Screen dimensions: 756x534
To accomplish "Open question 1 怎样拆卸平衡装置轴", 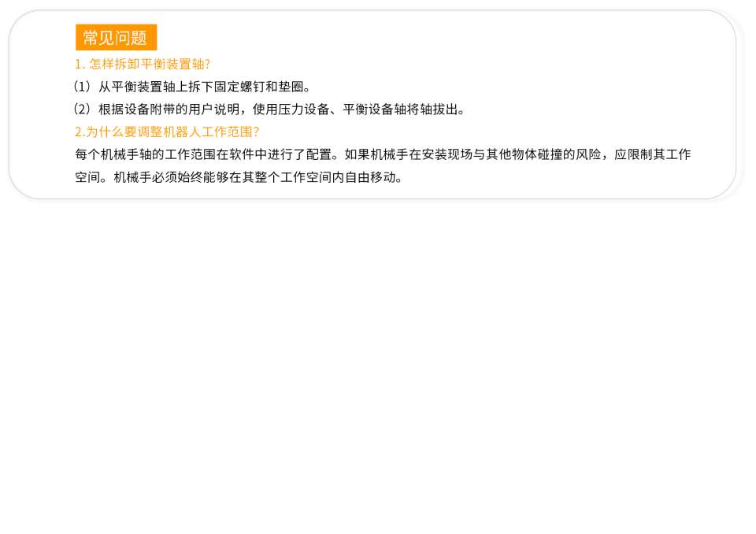I will coord(143,64).
